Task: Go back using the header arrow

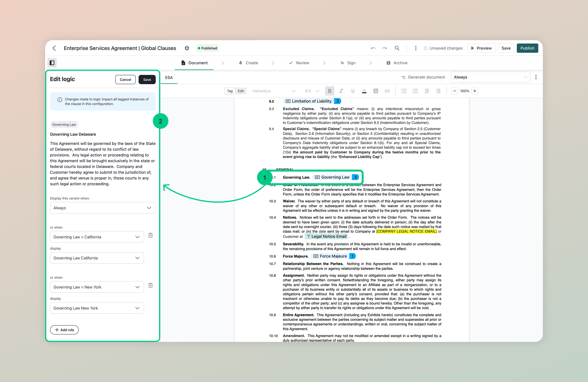Action: coord(54,48)
